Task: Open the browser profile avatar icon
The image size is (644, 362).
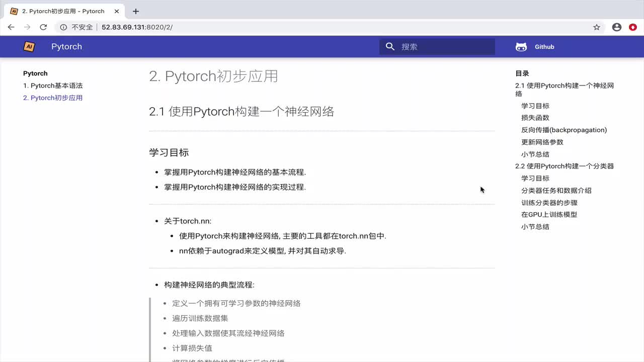Action: point(617,27)
